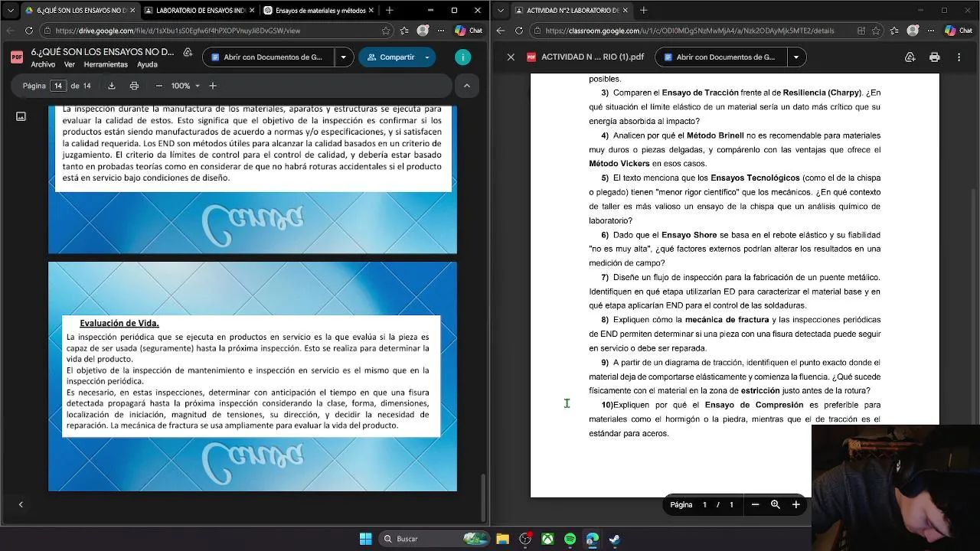
Task: Show the thumbnail panel icon on left sidebar
Action: pos(21,116)
